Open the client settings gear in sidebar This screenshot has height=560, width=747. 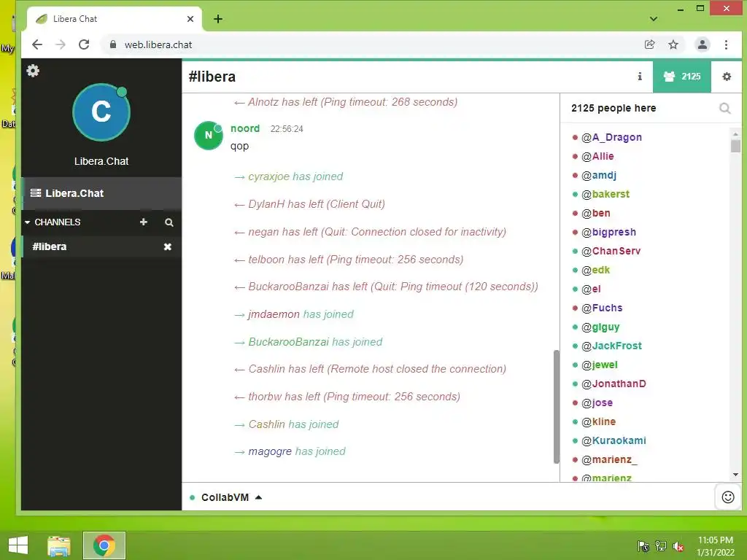(x=33, y=71)
